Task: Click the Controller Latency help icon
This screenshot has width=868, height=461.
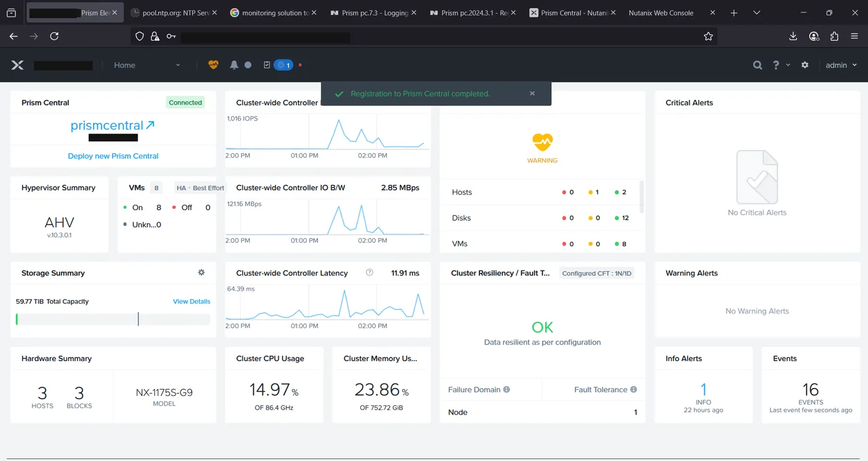Action: point(370,272)
